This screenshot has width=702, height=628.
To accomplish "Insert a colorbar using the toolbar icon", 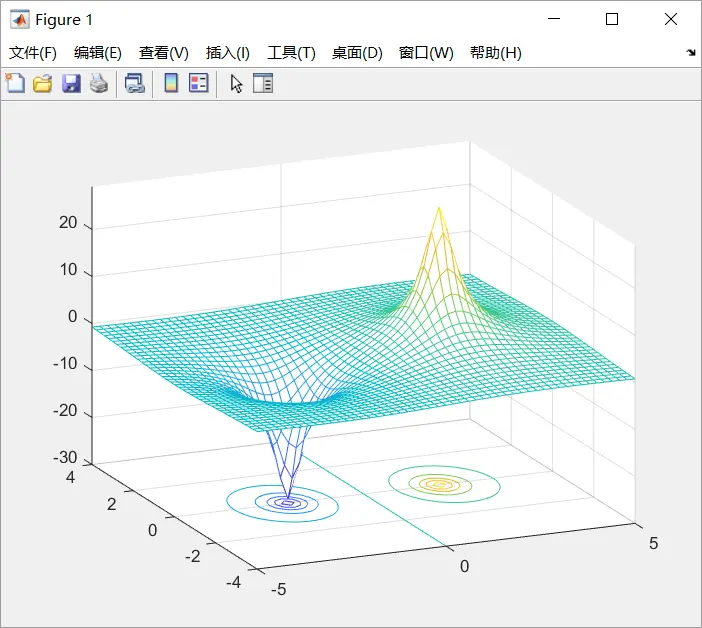I will [171, 83].
